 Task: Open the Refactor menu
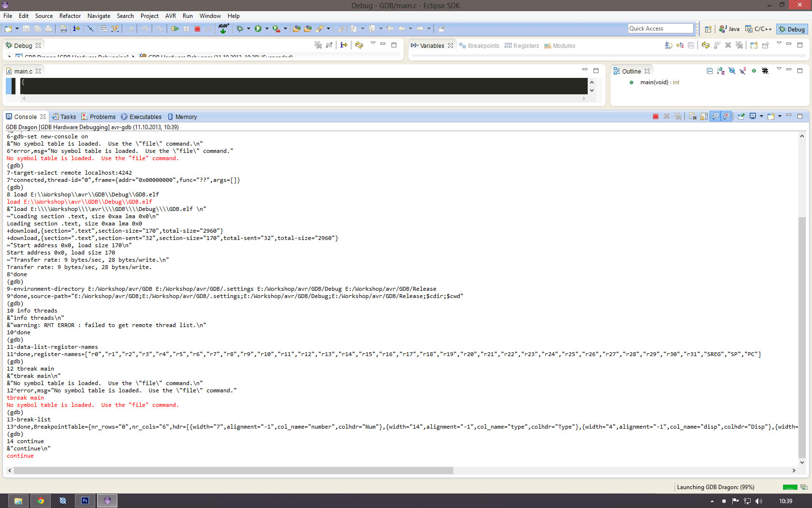[x=70, y=16]
